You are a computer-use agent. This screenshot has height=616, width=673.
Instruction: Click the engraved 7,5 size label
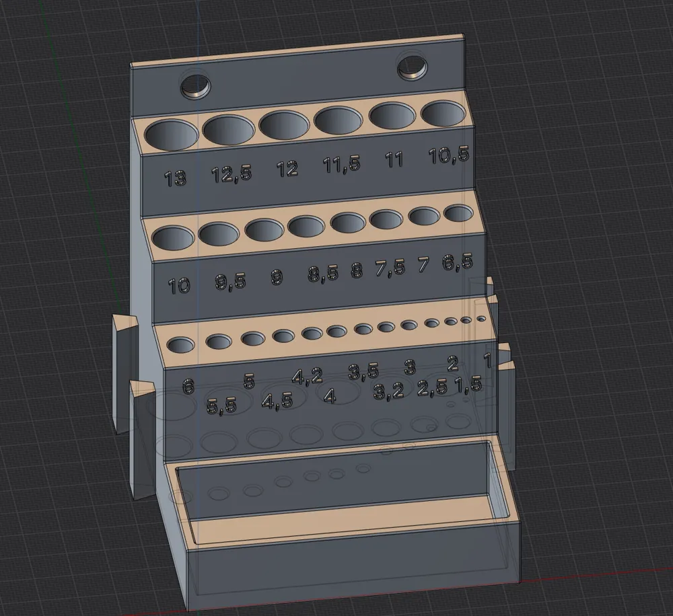(x=390, y=268)
